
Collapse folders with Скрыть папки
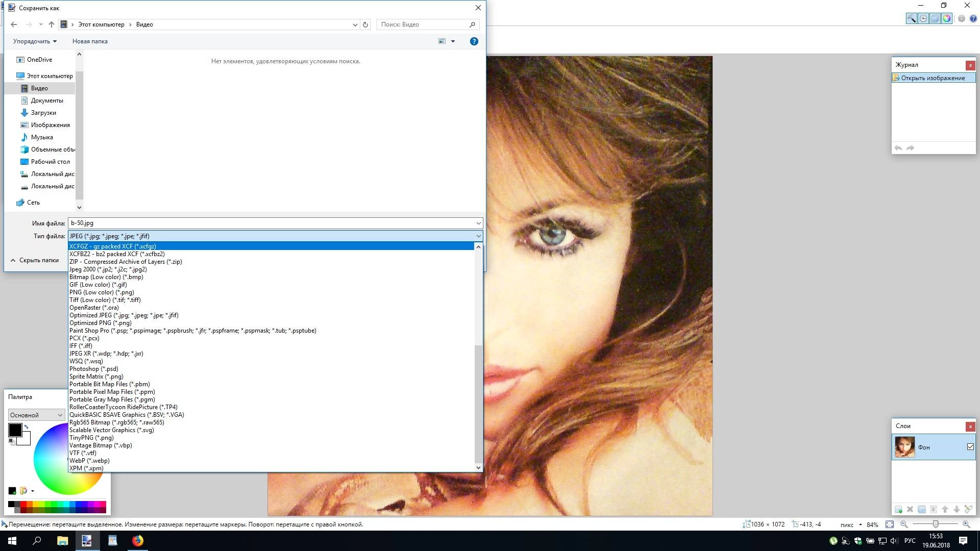point(34,260)
